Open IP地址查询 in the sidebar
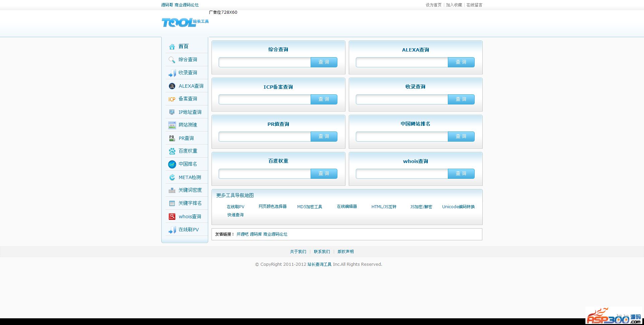The image size is (644, 325). (190, 112)
